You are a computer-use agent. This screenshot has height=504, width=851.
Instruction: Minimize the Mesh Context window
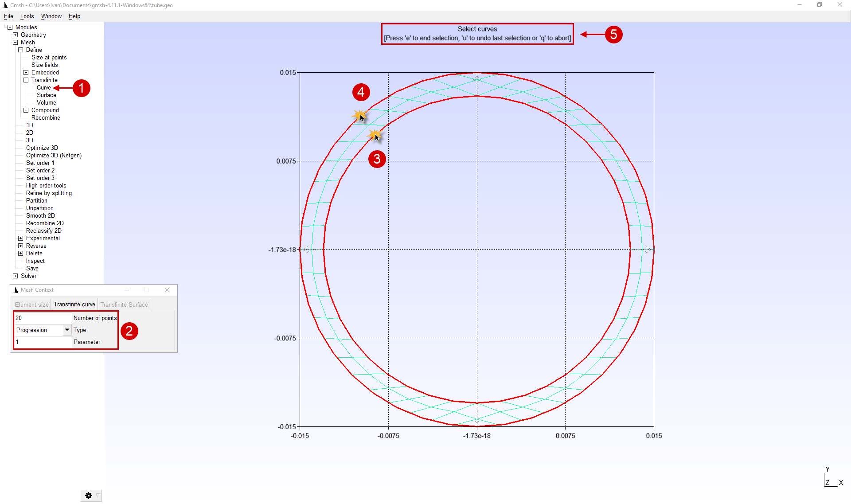click(x=127, y=290)
